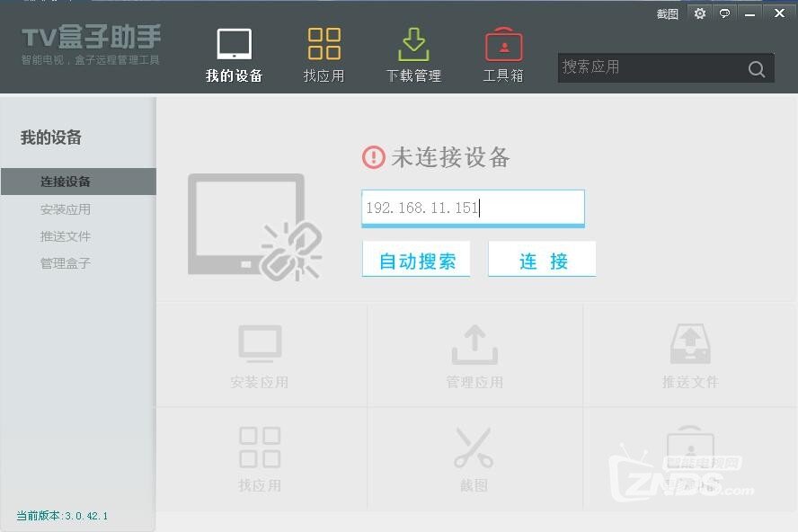
Task: Click the 截图 scissors tile
Action: coord(474,459)
